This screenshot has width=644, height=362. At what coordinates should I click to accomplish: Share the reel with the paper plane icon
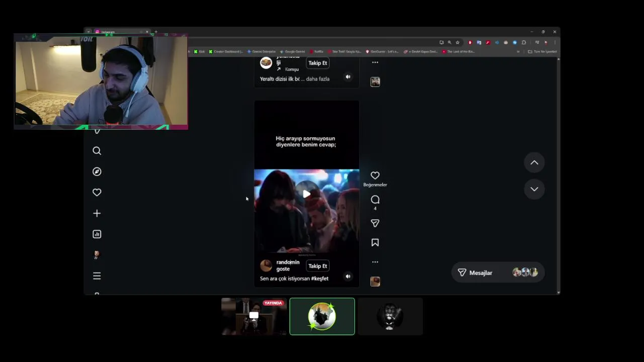[x=375, y=223]
